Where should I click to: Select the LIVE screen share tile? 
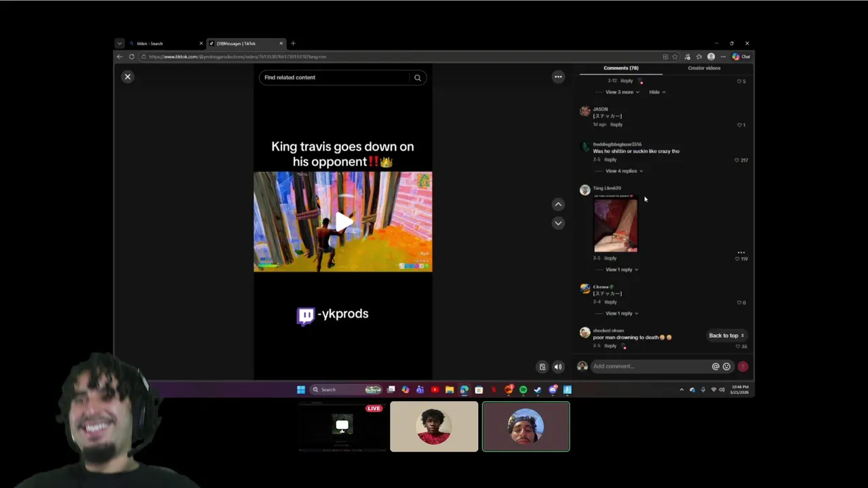pos(342,426)
